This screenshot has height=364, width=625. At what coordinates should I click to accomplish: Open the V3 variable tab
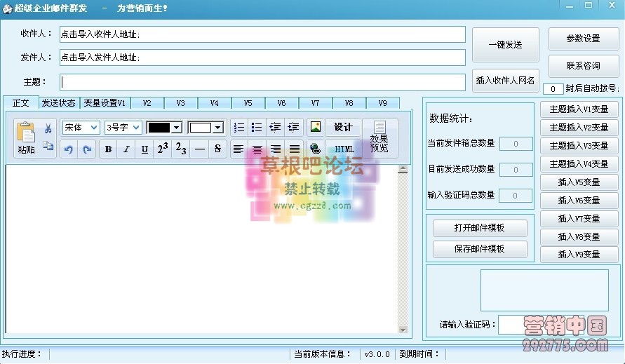click(x=180, y=103)
